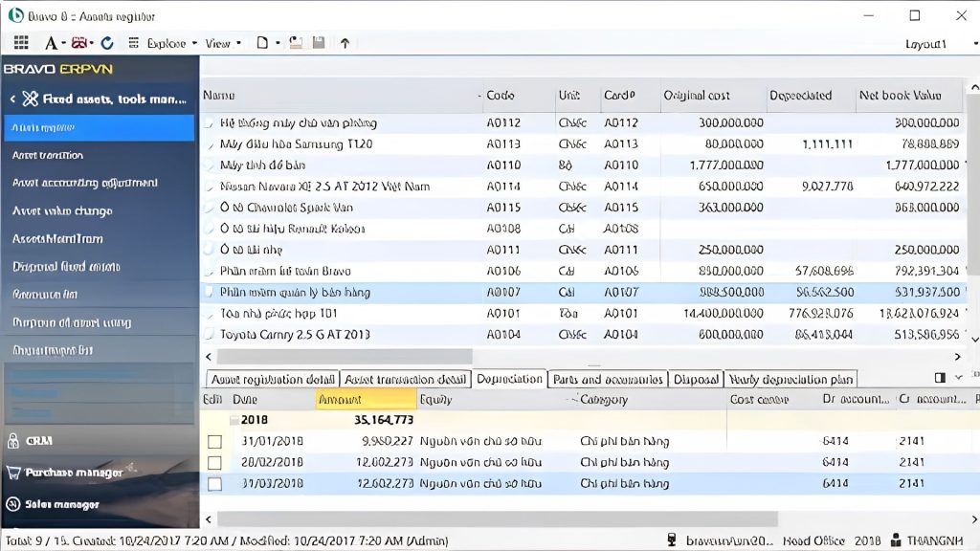
Task: Tick checkbox for 28/02/2018 depreciation row
Action: [x=215, y=463]
